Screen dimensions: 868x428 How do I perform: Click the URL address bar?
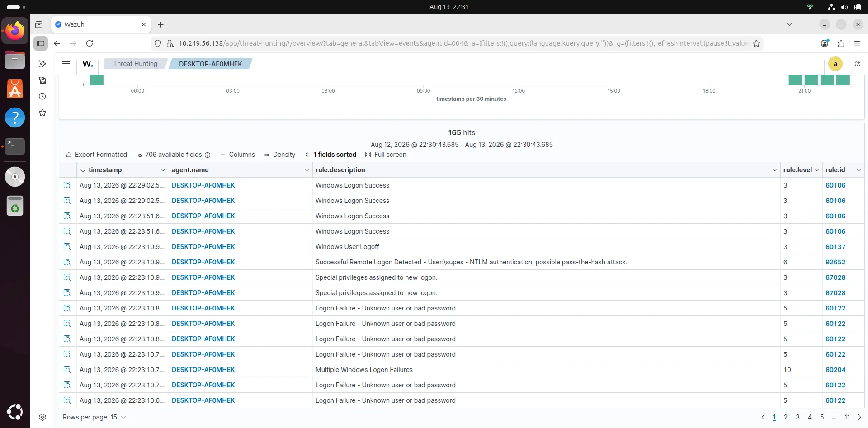463,43
